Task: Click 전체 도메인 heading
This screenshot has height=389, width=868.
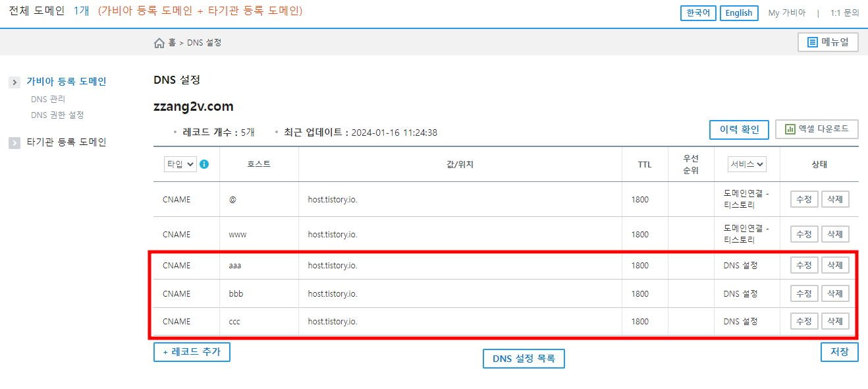Action: click(x=37, y=11)
